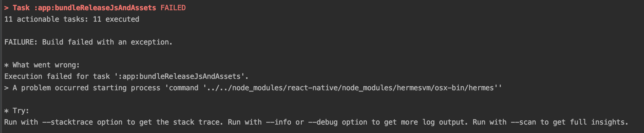
Task: Click the '* What went wrong:' heading
Action: 42,65
